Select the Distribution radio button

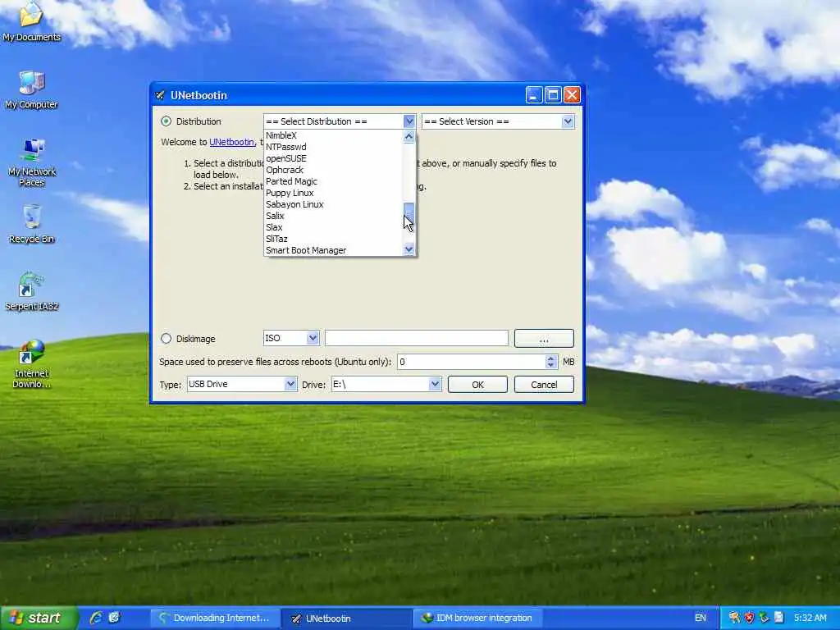click(166, 121)
